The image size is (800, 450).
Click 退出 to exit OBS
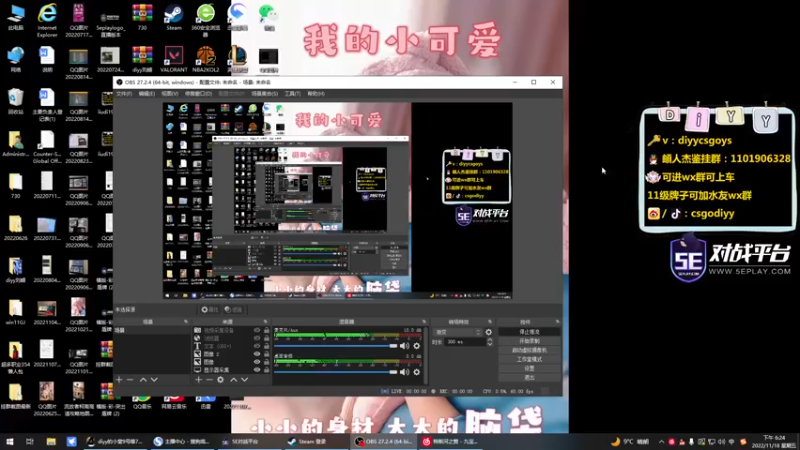point(529,378)
